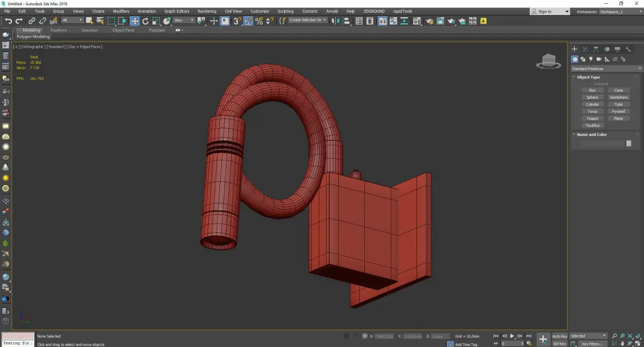This screenshot has height=347, width=644.
Task: Open the Scripting menu
Action: click(286, 11)
